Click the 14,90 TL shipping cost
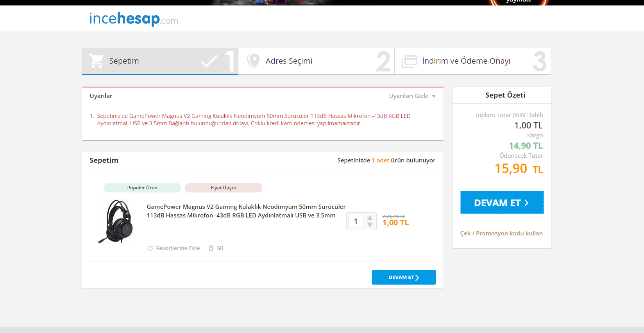This screenshot has height=333, width=644. tap(526, 146)
